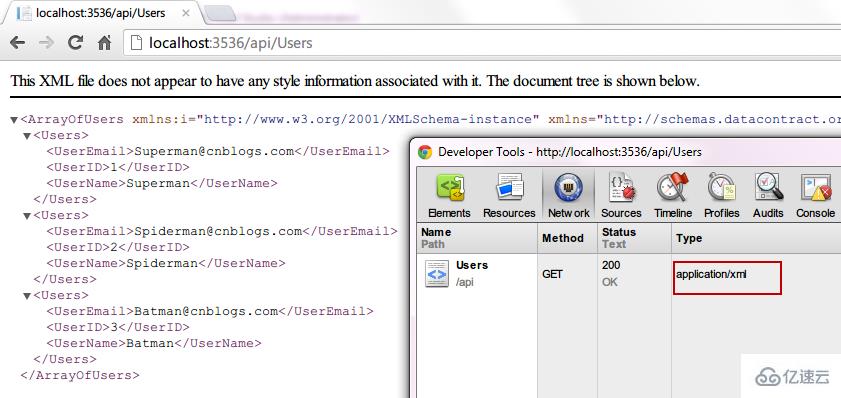Open the Elements panel in Developer Tools
841x398 pixels.
click(x=449, y=195)
